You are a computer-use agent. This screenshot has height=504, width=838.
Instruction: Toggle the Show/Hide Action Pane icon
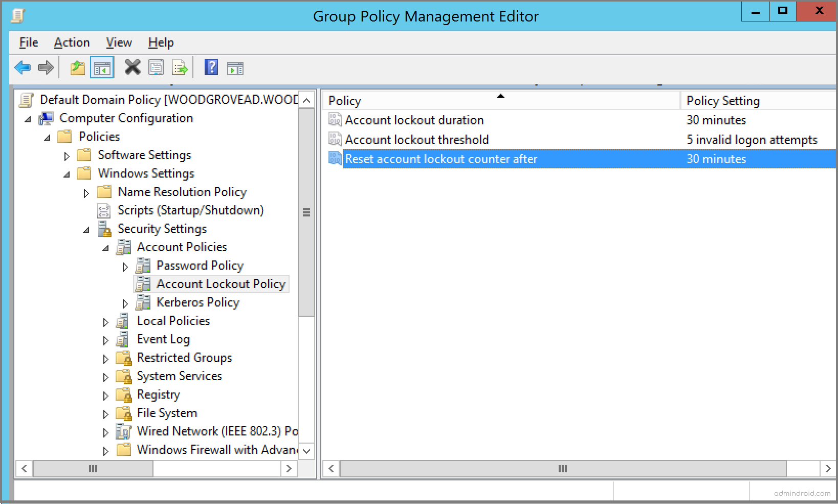coord(235,67)
